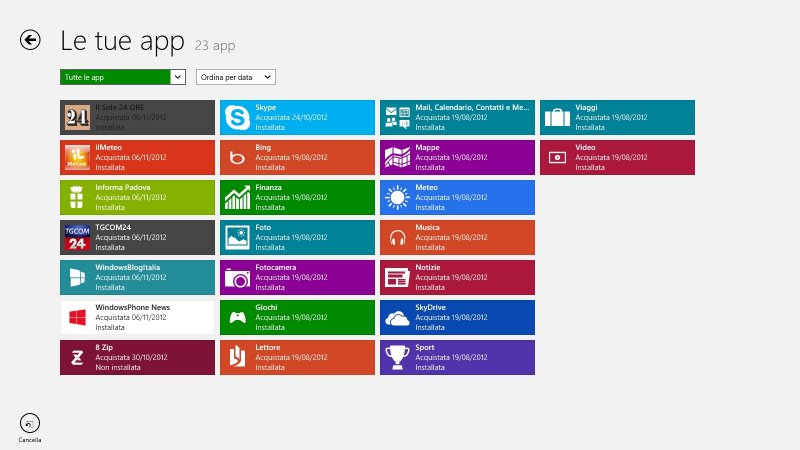Click the 'Lettore' title text
This screenshot has height=450, width=800.
tap(268, 347)
